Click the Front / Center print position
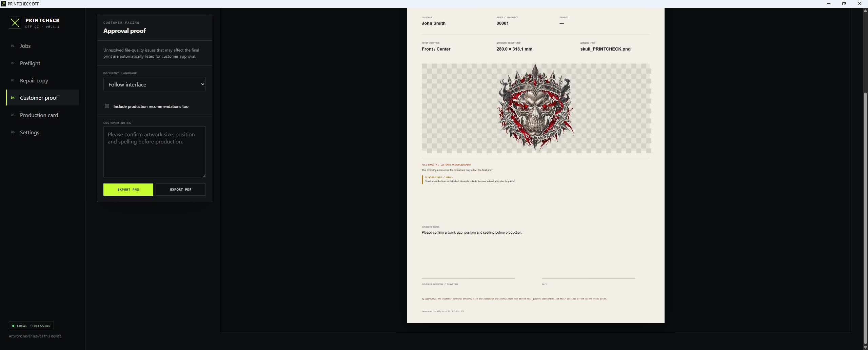868x350 pixels. click(x=436, y=49)
